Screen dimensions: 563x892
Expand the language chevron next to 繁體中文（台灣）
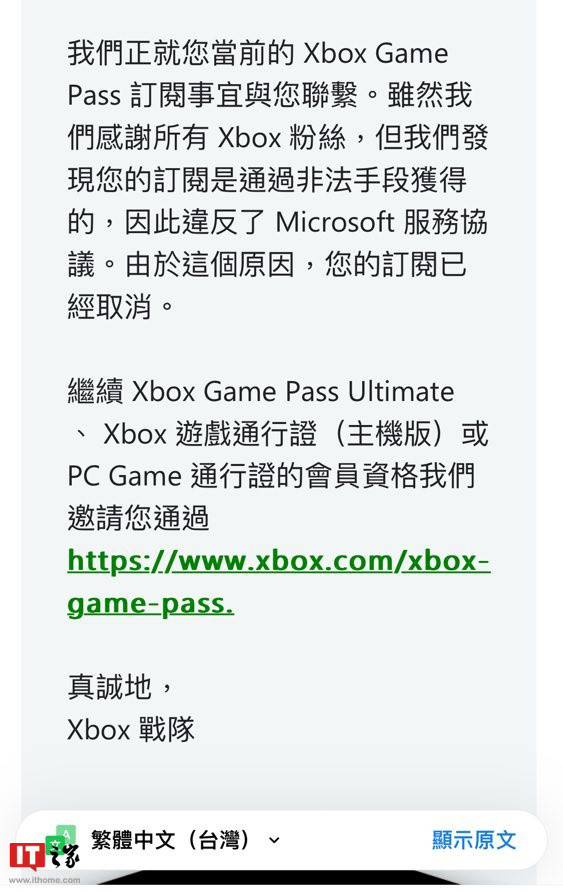pyautogui.click(x=274, y=840)
